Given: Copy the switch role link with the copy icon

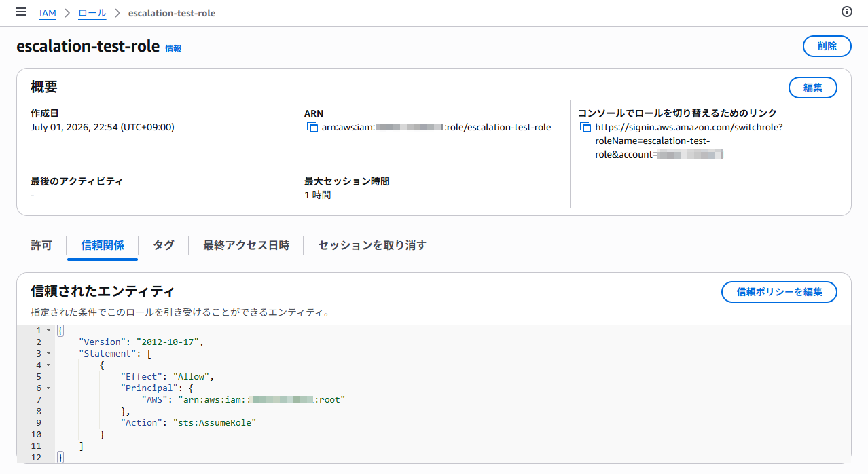Looking at the screenshot, I should [x=585, y=128].
